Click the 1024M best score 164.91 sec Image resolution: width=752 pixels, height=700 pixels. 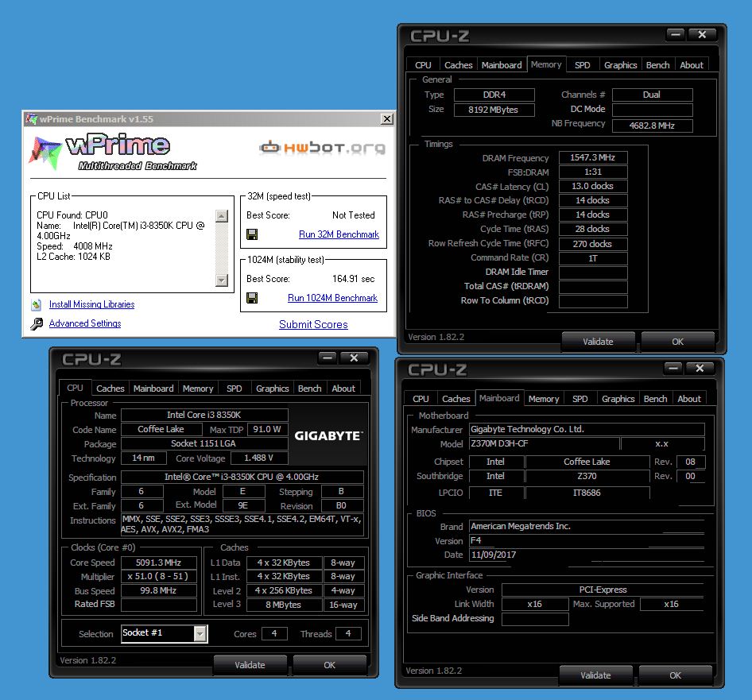click(354, 279)
